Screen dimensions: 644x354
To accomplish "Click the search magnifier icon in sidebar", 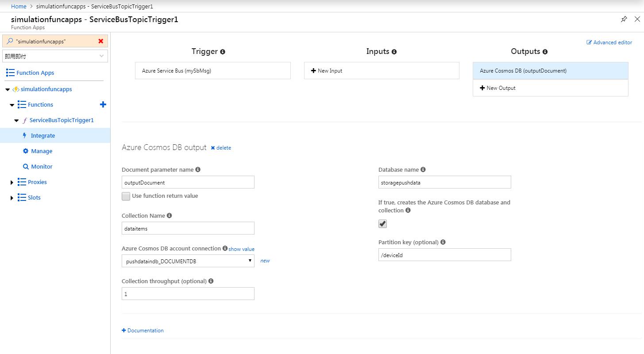I will tap(10, 41).
